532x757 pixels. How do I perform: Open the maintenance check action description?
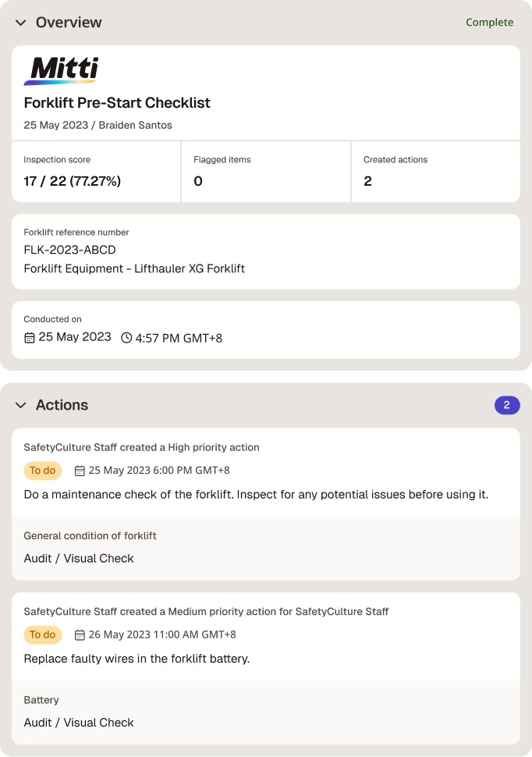click(256, 495)
